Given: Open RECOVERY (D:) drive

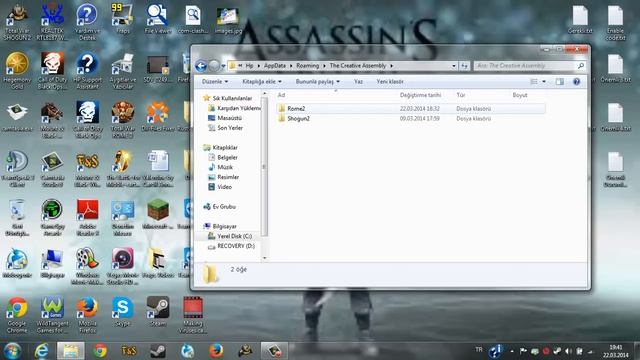Looking at the screenshot, I should tap(231, 246).
